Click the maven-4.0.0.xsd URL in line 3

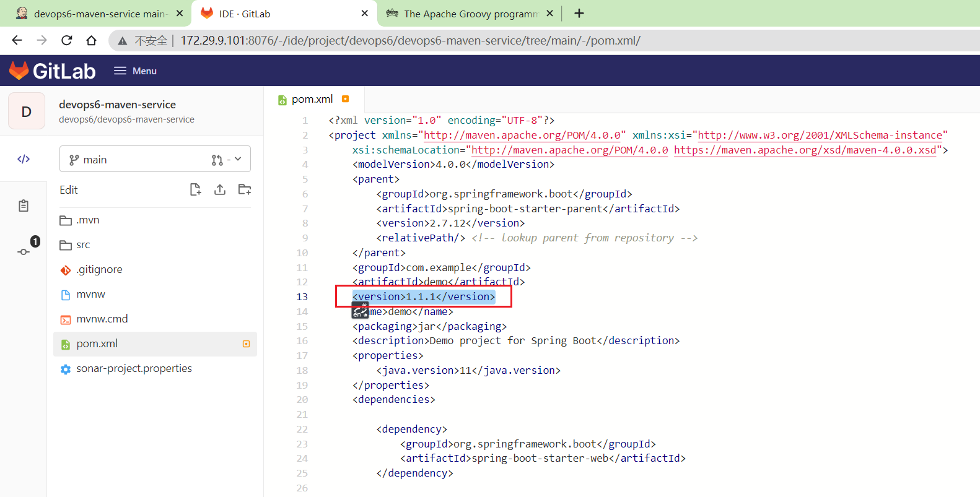pos(805,150)
